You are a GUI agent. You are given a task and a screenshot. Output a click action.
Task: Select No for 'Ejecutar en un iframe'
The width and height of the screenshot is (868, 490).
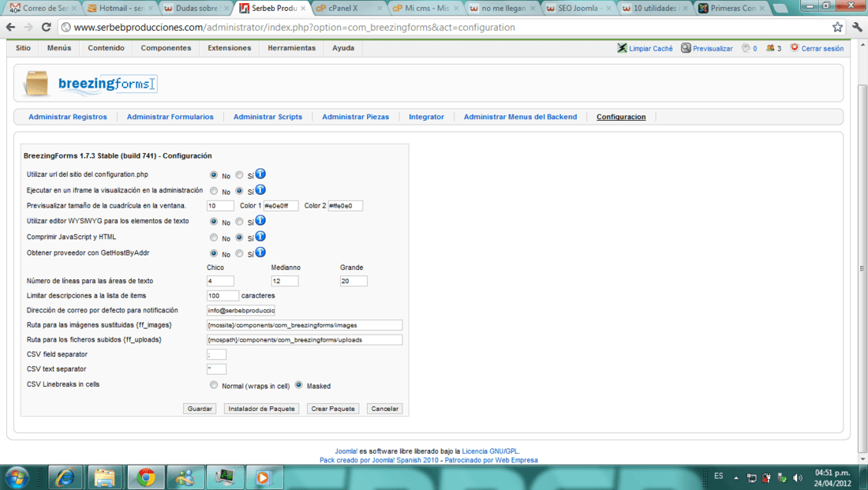point(214,191)
